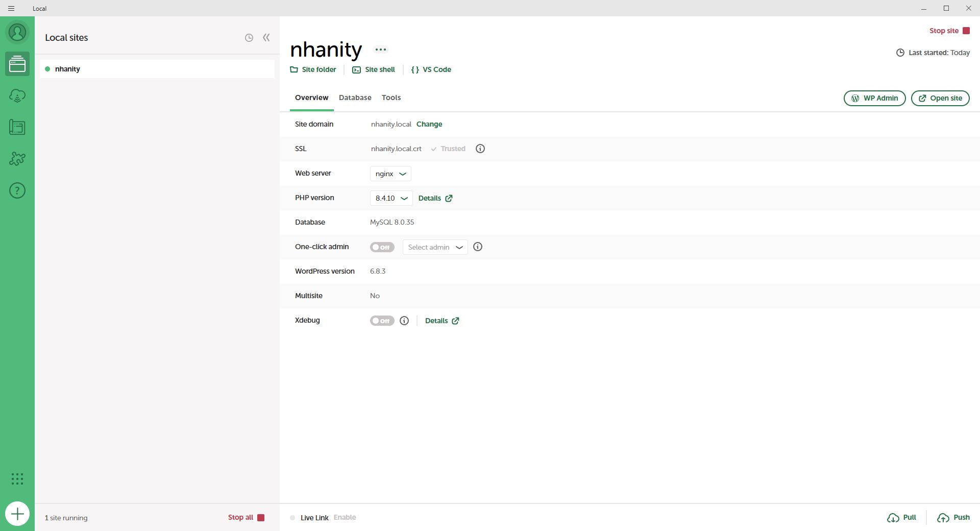Open the Web server nginx dropdown
This screenshot has height=531, width=980.
tap(390, 174)
